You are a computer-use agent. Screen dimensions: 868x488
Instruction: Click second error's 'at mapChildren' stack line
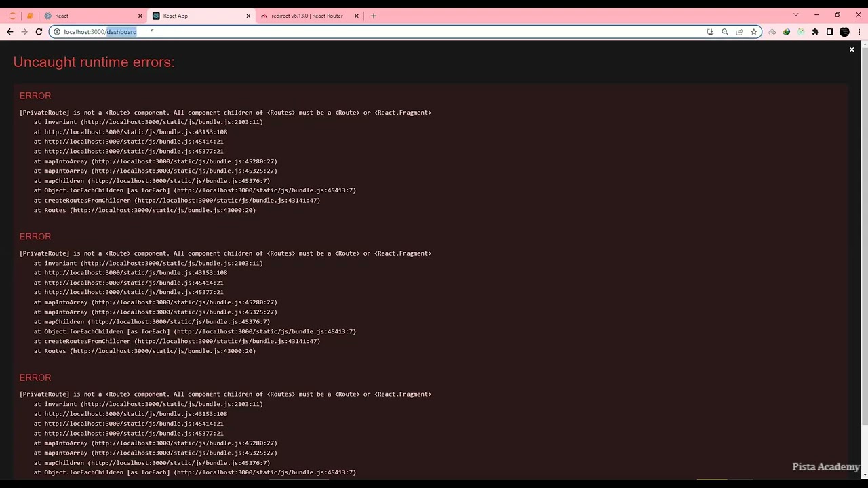152,322
